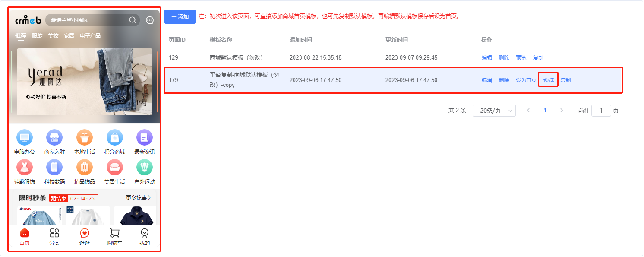Select the 积分商城 shopping bag icon
This screenshot has height=257, width=644.
click(x=114, y=138)
